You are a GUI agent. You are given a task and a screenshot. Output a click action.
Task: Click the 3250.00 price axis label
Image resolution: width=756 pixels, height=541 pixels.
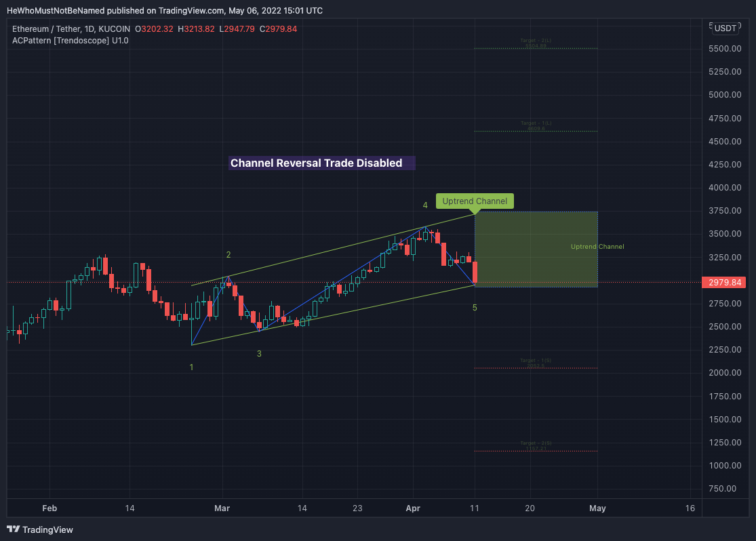tap(725, 257)
